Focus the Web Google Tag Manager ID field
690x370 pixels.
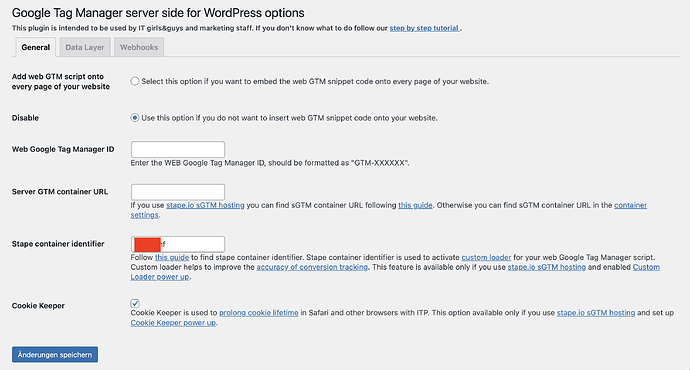point(178,150)
